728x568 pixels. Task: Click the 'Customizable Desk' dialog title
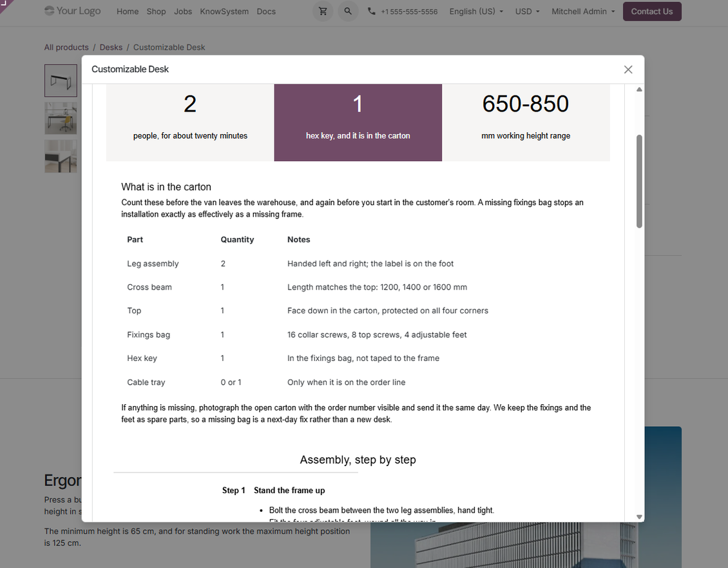[130, 69]
